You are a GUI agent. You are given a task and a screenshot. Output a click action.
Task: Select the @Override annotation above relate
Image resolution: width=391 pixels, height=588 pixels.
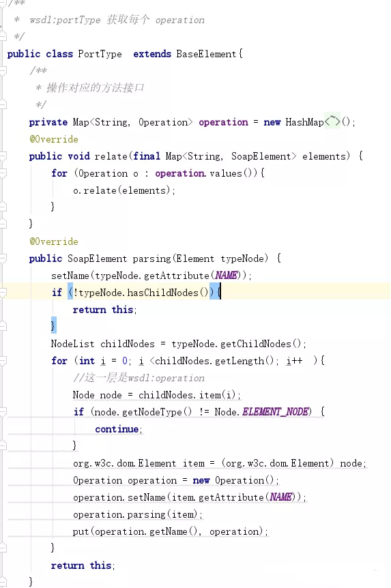tap(54, 139)
